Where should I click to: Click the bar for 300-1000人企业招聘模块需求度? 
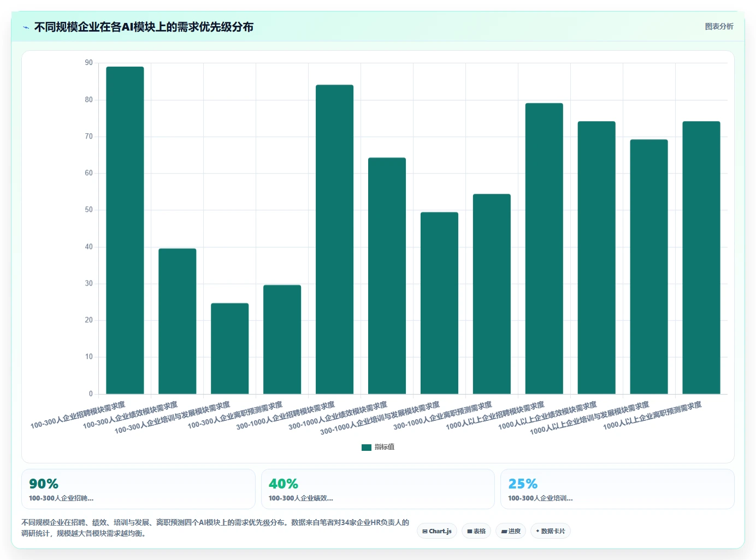click(335, 240)
